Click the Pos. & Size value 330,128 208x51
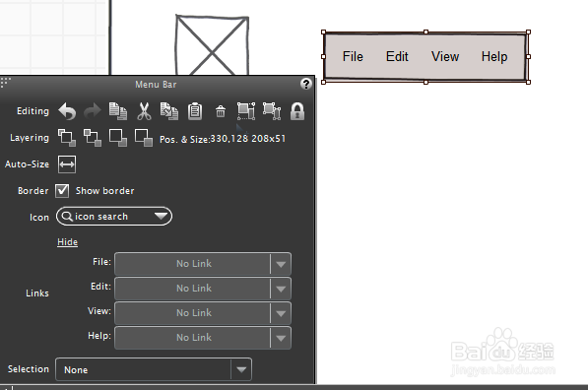 (248, 139)
